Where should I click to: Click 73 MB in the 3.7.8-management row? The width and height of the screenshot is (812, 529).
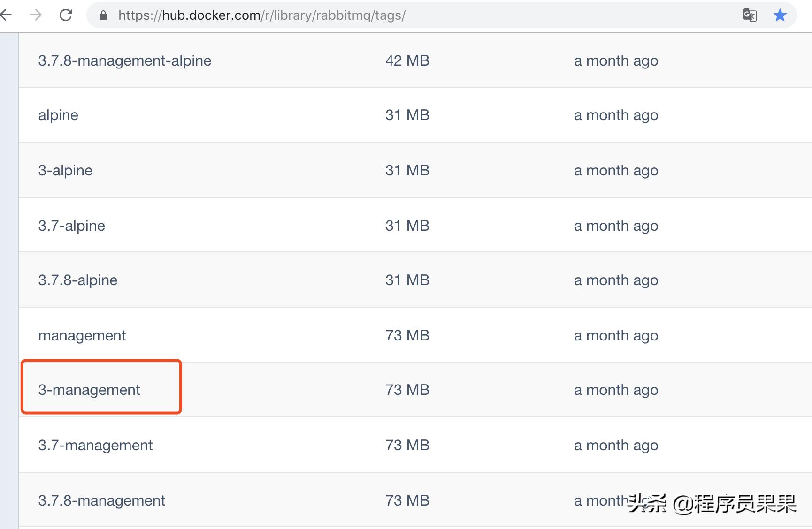(407, 500)
